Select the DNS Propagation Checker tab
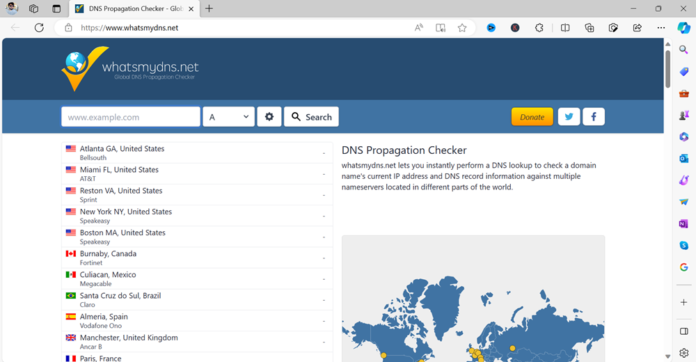The image size is (696, 362). pos(134,8)
